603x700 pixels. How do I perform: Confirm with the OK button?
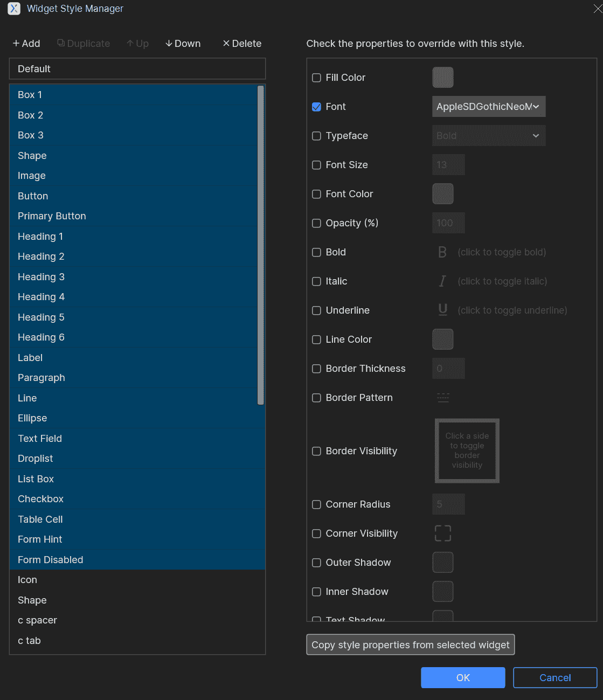click(463, 678)
